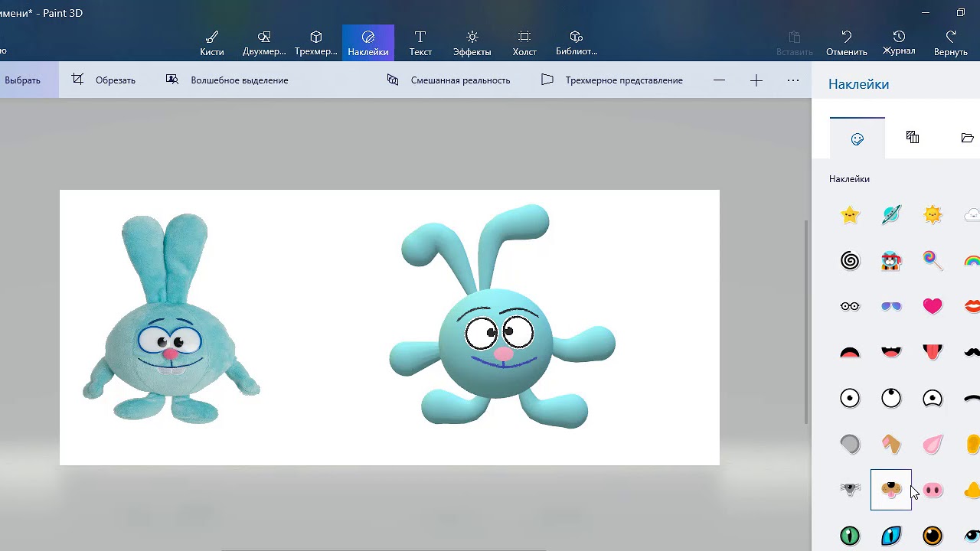Open the Text (Текст) tool tab
Viewport: 980px width, 551px height.
coord(420,43)
